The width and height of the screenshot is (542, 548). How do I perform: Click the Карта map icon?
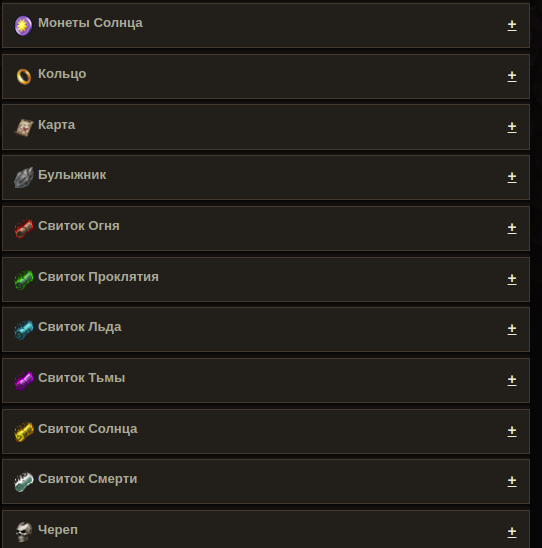coord(24,127)
